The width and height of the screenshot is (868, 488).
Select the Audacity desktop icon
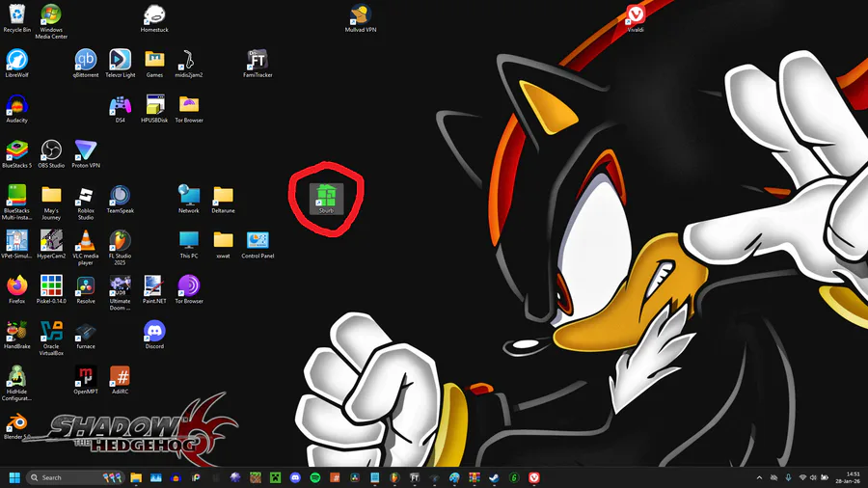click(x=16, y=109)
